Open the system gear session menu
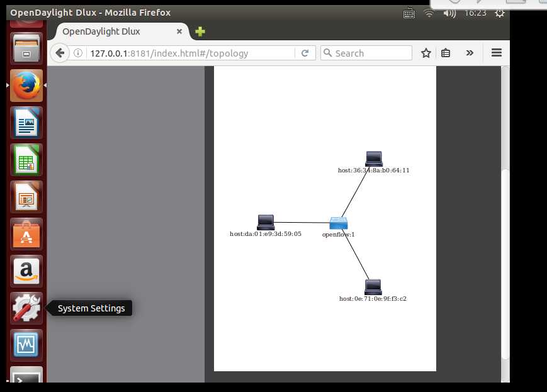Screen dimensions: 547x392 [x=500, y=13]
